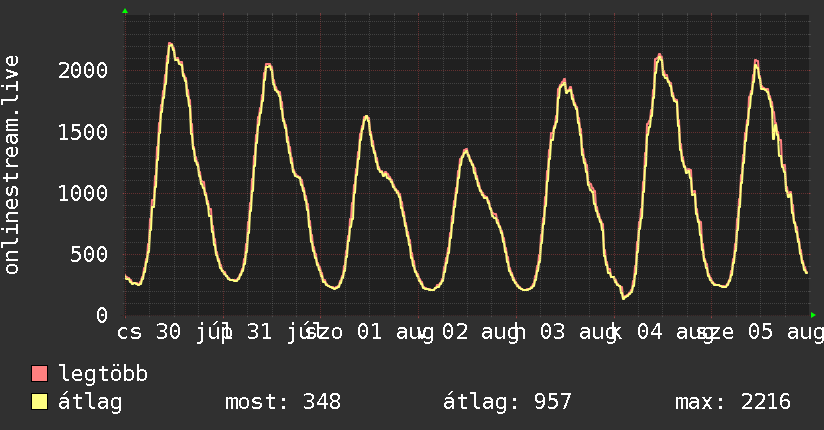
Task: Click the 'cs 30 júl' date label
Action: coord(173,332)
